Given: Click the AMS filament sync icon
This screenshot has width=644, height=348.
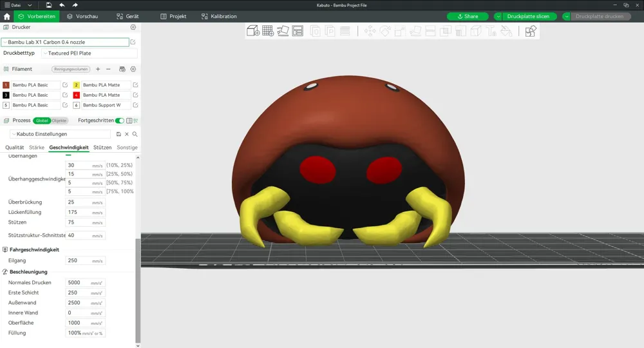Looking at the screenshot, I should point(122,69).
